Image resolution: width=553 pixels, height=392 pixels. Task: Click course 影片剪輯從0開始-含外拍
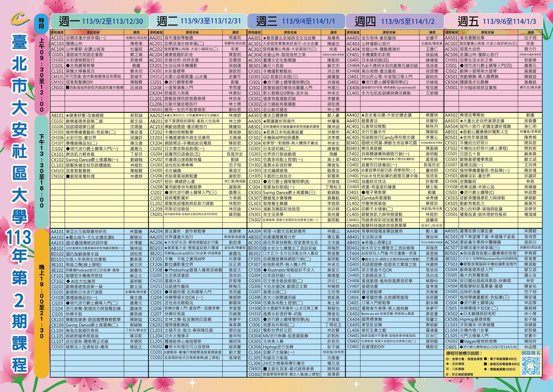point(286,93)
